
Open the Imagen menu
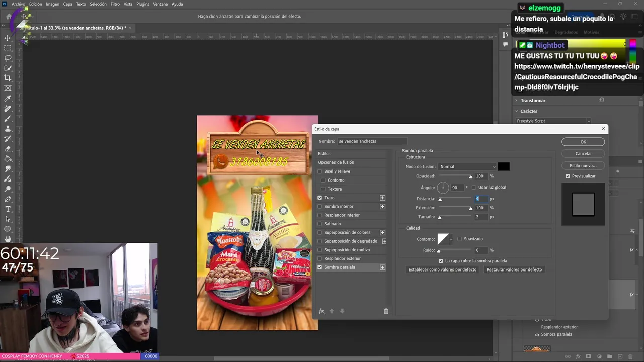52,4
